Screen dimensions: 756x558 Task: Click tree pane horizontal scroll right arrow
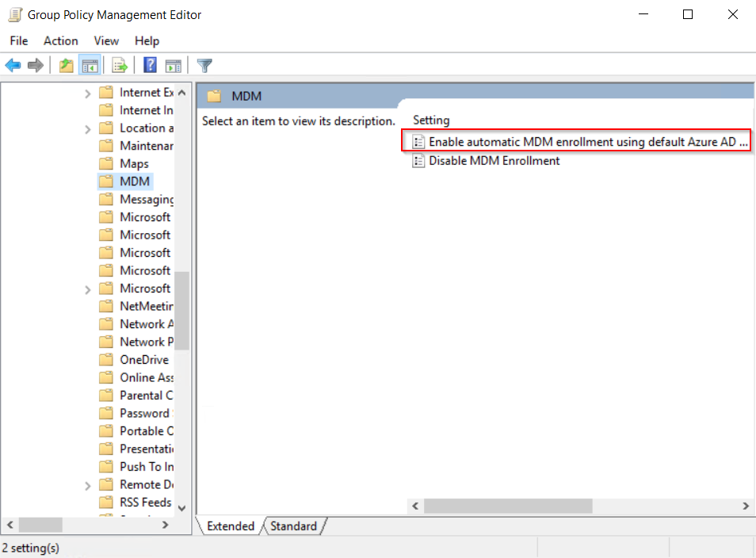click(x=166, y=525)
